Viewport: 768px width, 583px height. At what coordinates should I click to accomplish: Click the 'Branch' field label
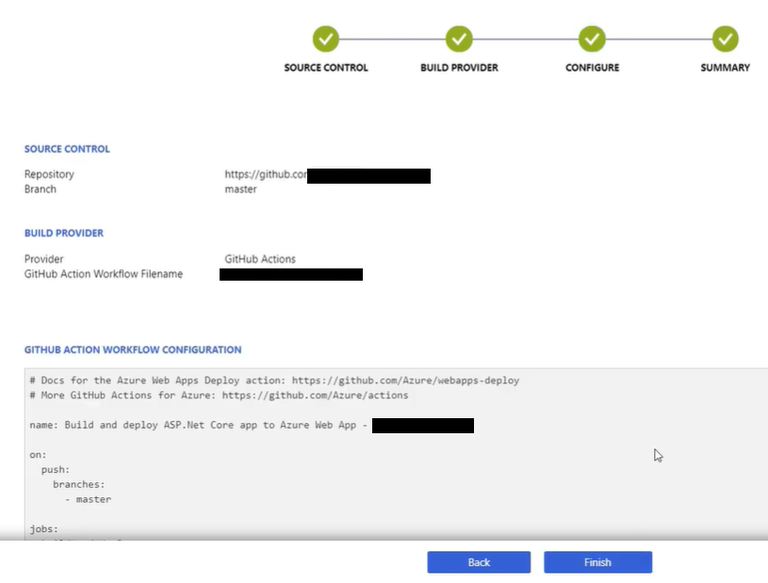[x=40, y=189]
